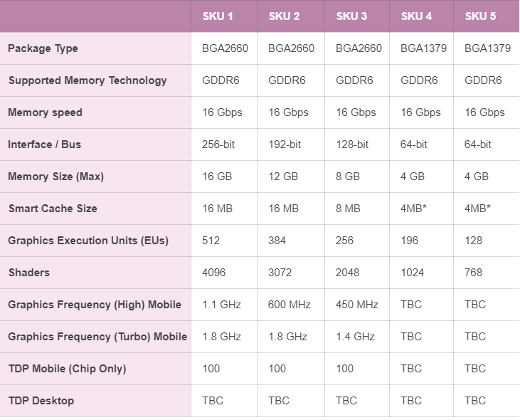Select the Interface / Bus row label
520x420 pixels.
(x=45, y=145)
